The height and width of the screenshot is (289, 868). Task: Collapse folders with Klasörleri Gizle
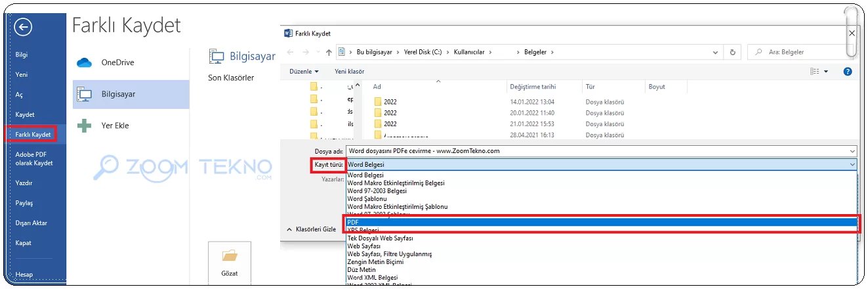tap(312, 229)
